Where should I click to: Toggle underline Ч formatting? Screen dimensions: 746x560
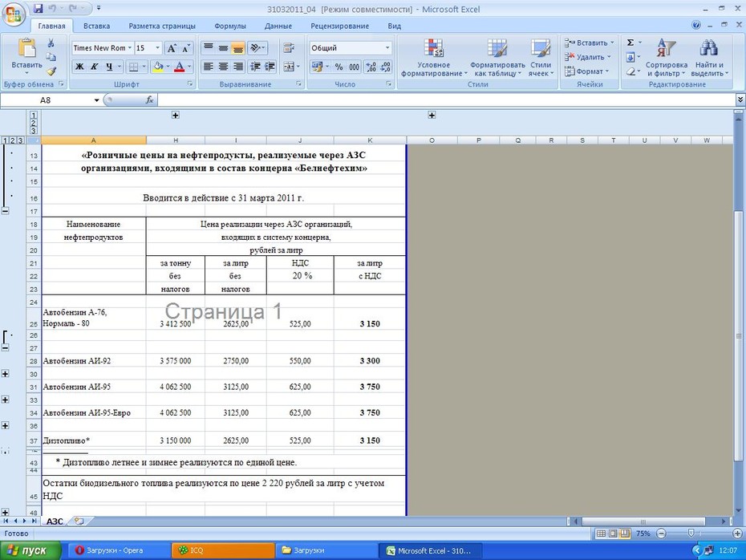109,67
